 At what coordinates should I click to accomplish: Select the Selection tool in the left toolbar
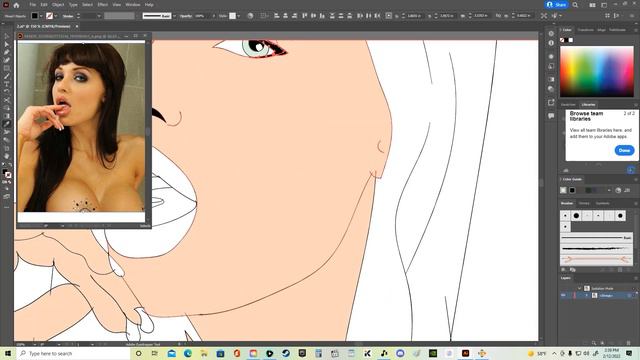coord(7,37)
